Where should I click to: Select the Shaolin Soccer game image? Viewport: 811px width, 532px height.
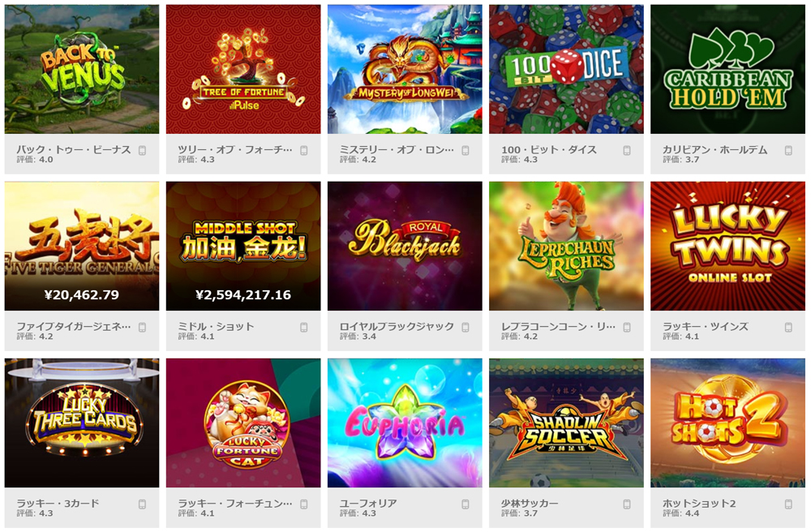tap(566, 423)
